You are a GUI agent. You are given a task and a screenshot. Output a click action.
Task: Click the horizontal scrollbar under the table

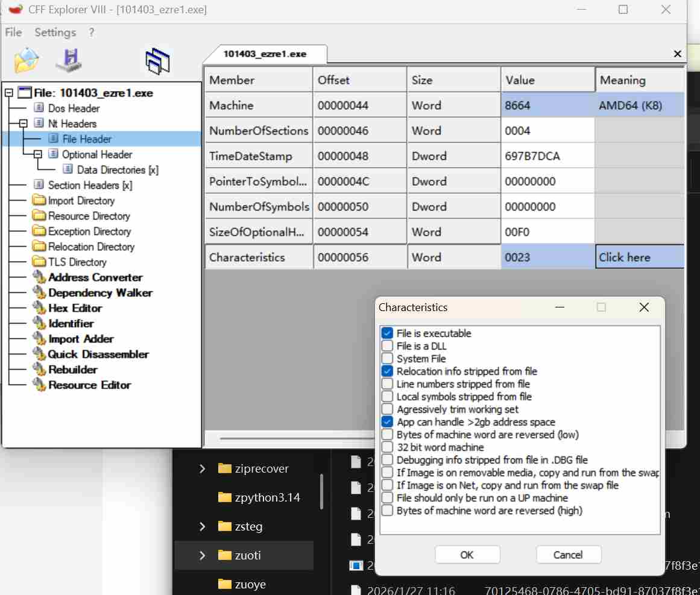297,438
